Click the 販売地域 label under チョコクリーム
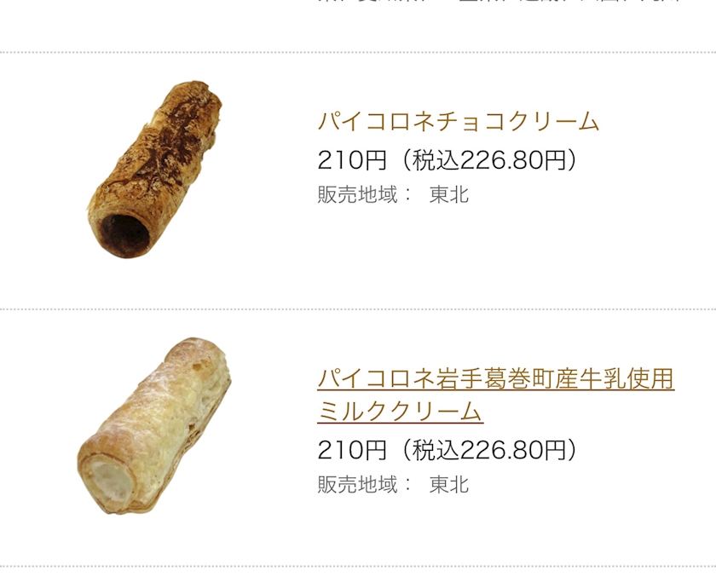Screen dimensions: 716x588 click(x=358, y=194)
